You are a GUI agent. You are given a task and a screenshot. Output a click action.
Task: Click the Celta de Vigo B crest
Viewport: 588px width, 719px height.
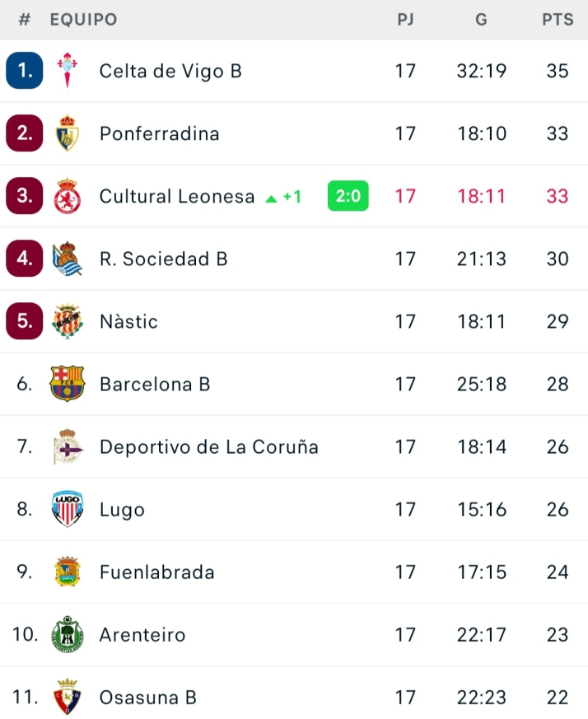[67, 71]
